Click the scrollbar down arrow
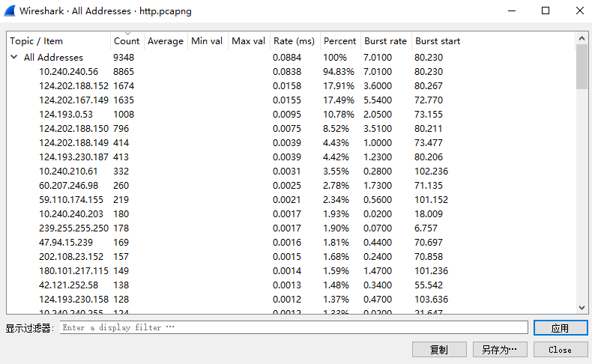The height and width of the screenshot is (364, 592). pos(582,308)
